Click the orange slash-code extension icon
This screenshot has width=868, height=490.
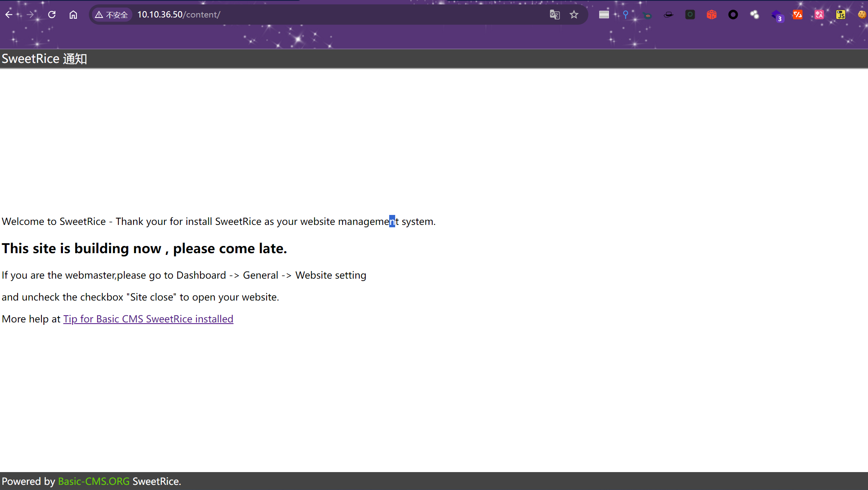[797, 15]
